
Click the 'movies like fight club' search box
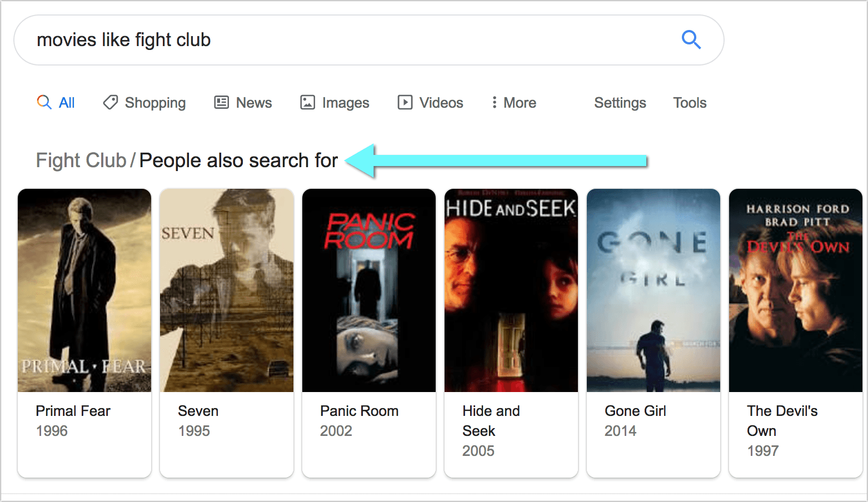pyautogui.click(x=369, y=40)
